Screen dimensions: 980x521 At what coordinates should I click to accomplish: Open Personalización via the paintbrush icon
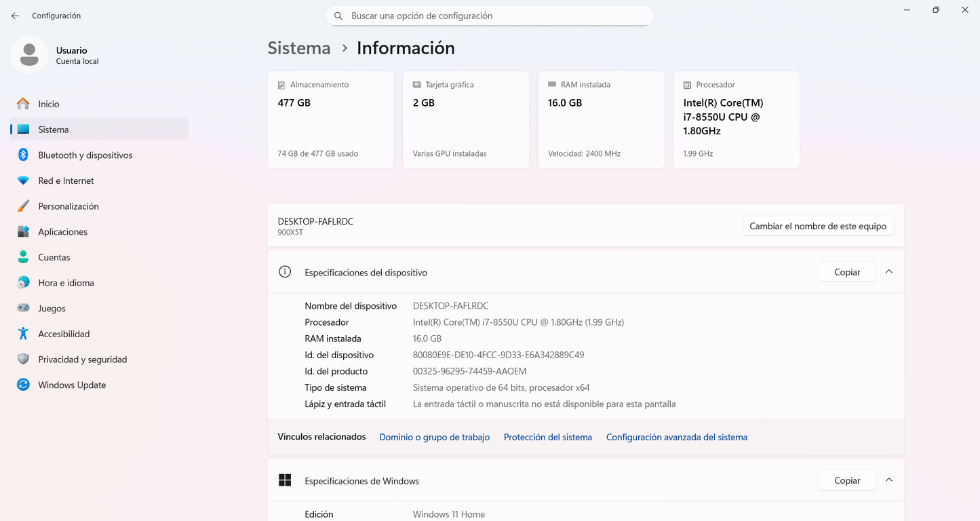23,206
